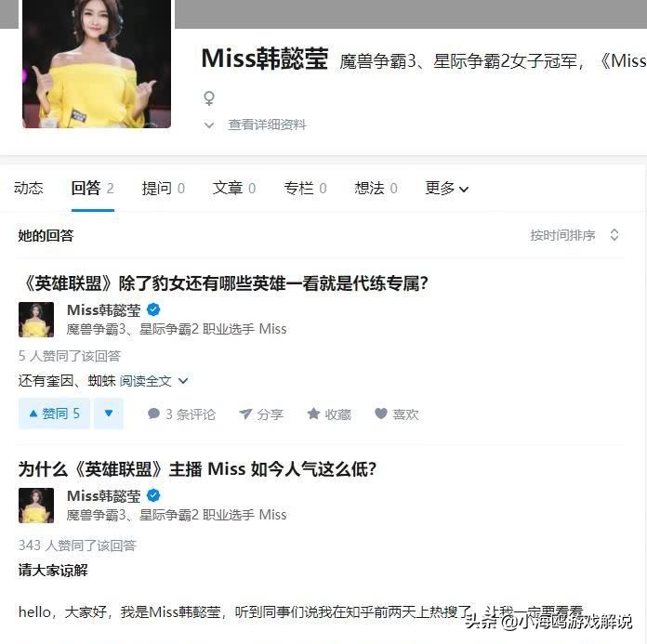The height and width of the screenshot is (644, 647).
Task: Click the verified badge in second answer
Action: (x=153, y=495)
